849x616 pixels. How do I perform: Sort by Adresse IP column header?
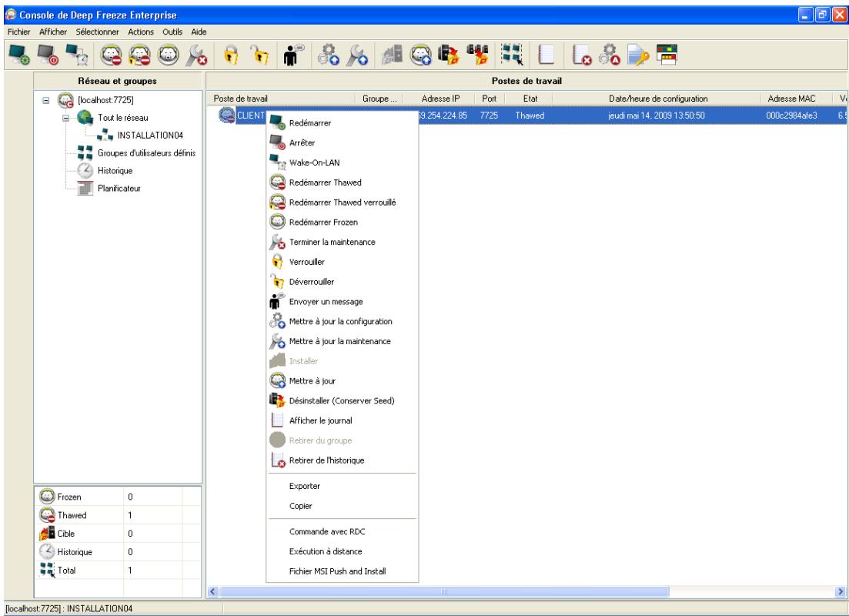440,99
